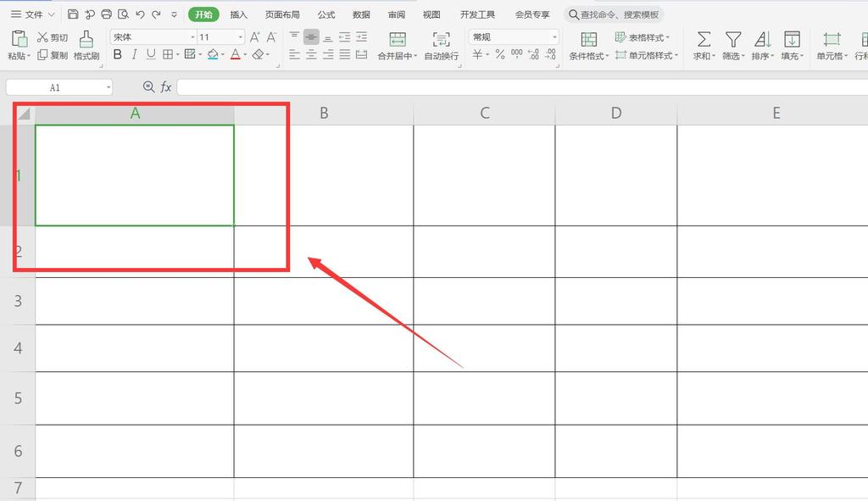Click the eraser clear formatting icon
The image size is (868, 501).
(x=258, y=54)
